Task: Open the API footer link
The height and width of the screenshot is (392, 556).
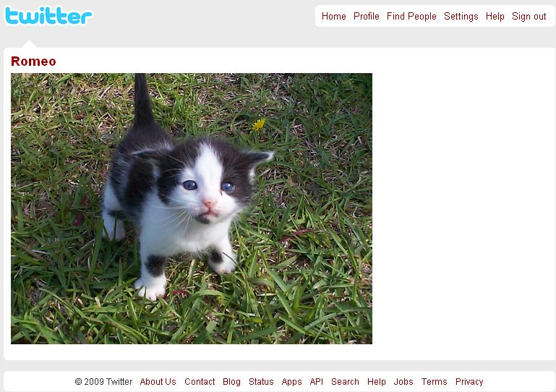Action: (x=316, y=382)
